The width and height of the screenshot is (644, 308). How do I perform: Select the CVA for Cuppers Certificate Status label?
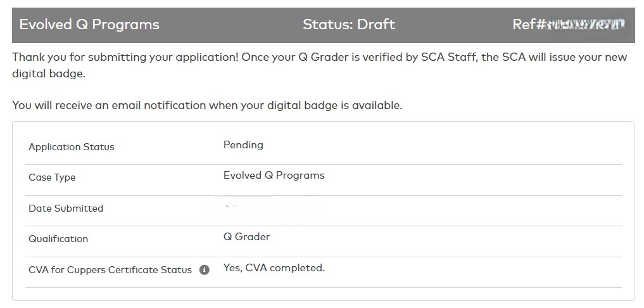tap(110, 270)
